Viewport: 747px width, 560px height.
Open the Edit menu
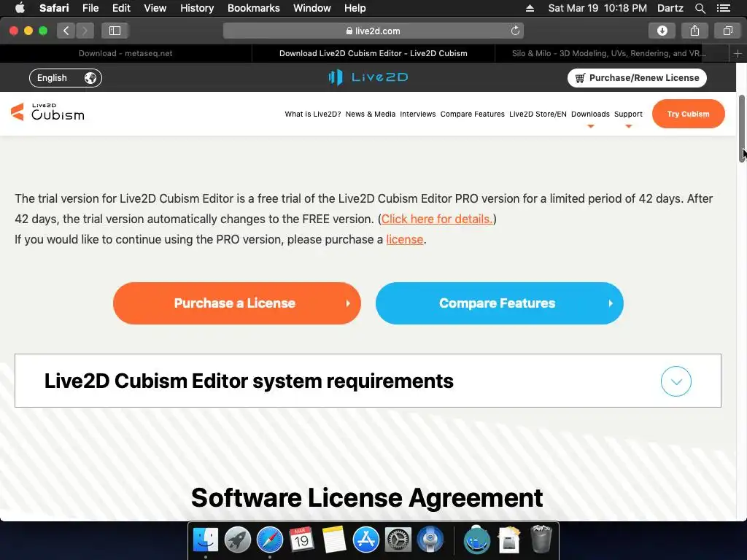point(121,8)
